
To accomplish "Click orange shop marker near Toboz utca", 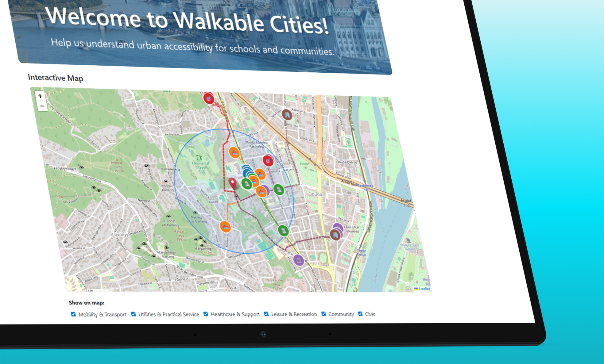I will pyautogui.click(x=225, y=227).
